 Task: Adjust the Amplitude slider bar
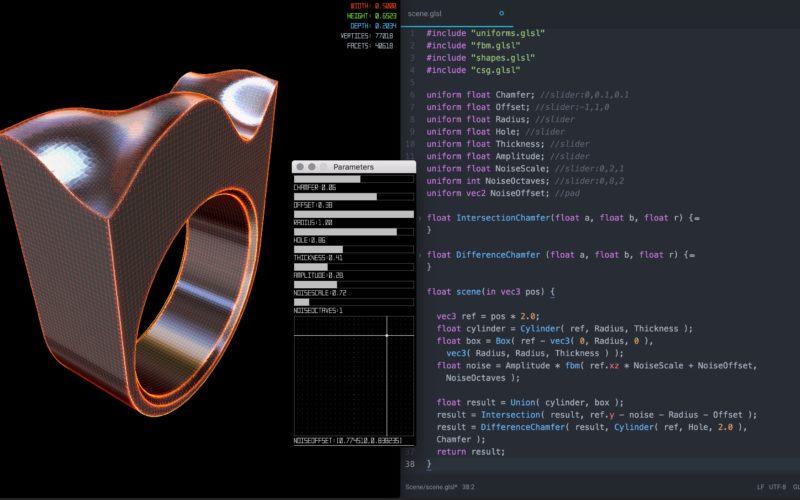click(354, 267)
